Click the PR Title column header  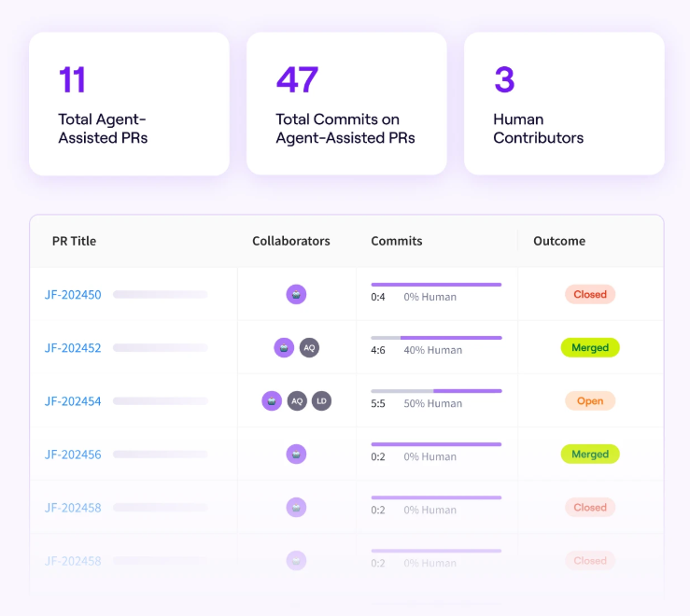click(x=74, y=241)
